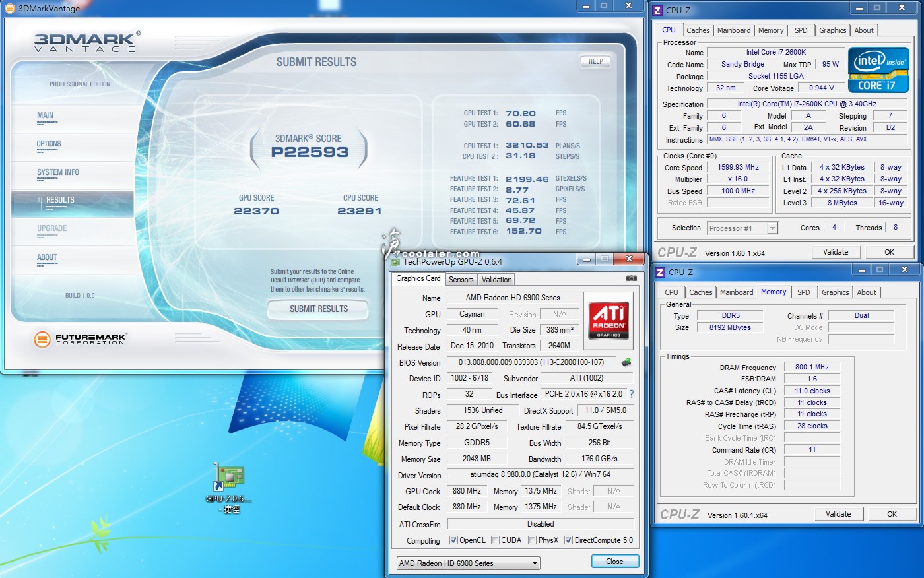Image resolution: width=924 pixels, height=578 pixels.
Task: Click the Z icon in the lower CPU-Z title bar
Action: pos(659,272)
